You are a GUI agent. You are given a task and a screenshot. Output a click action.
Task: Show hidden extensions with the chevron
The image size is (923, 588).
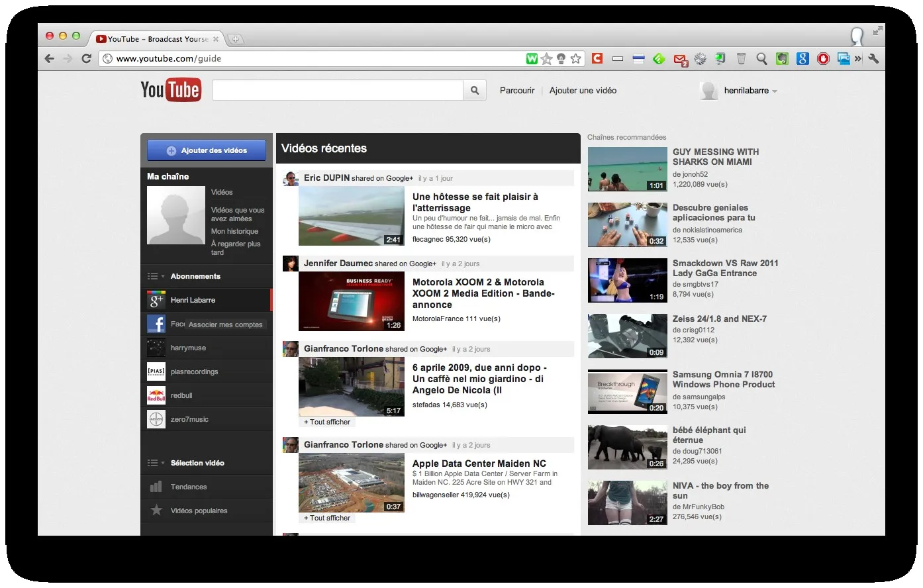[x=858, y=58]
